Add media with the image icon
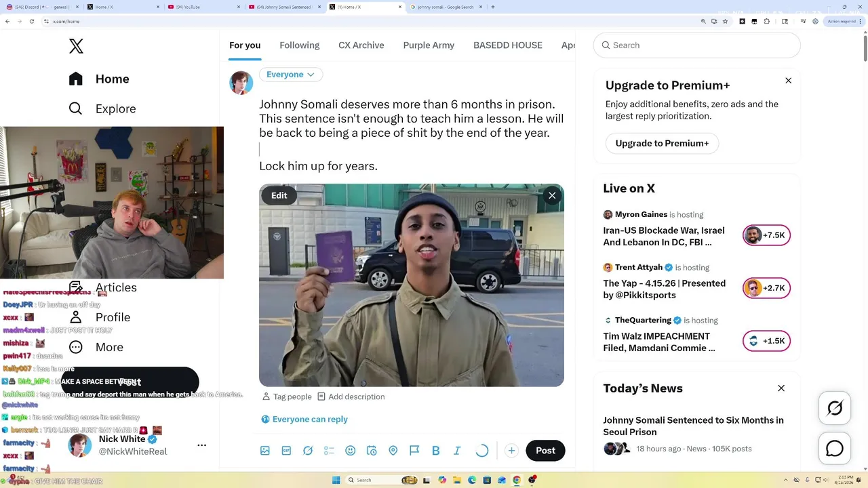Screen dimensions: 868x488 tap(265, 451)
